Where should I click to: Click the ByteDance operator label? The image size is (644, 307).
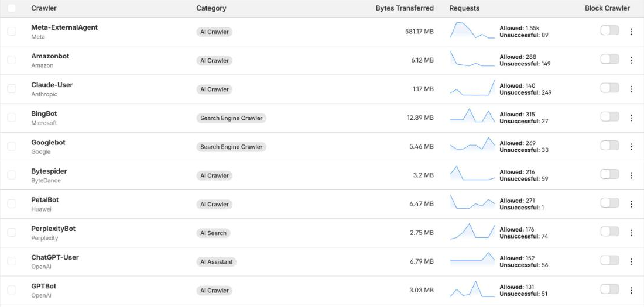pos(46,181)
